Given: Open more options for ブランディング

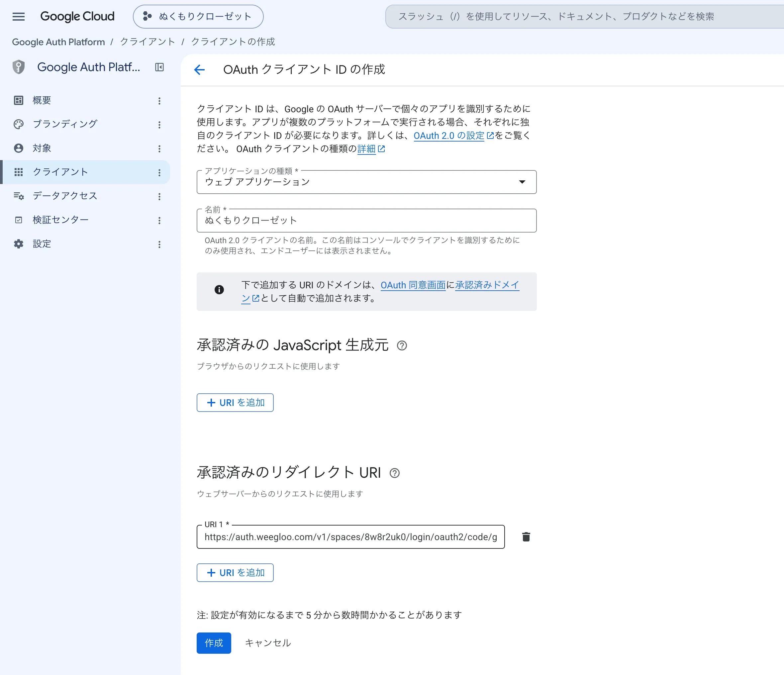Looking at the screenshot, I should tap(159, 125).
